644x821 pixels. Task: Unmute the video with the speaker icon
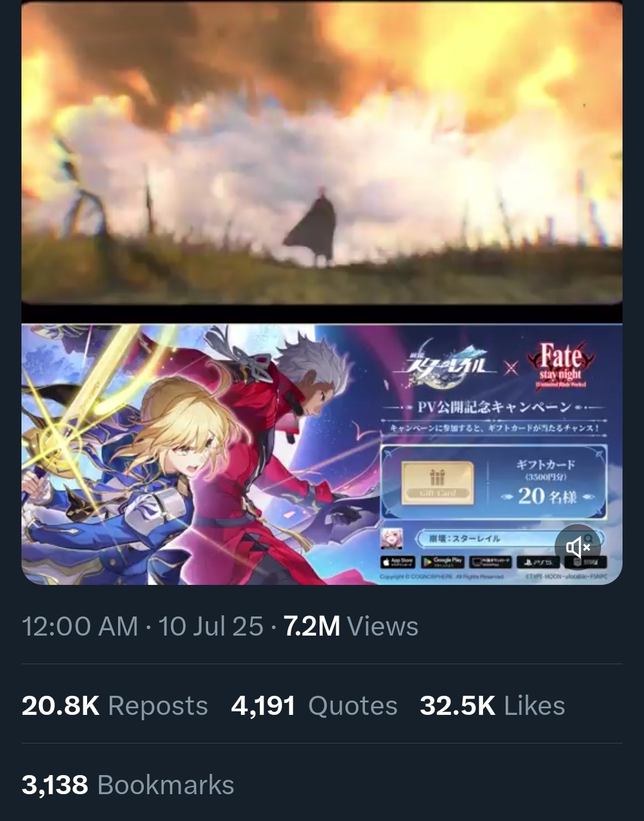point(577,546)
